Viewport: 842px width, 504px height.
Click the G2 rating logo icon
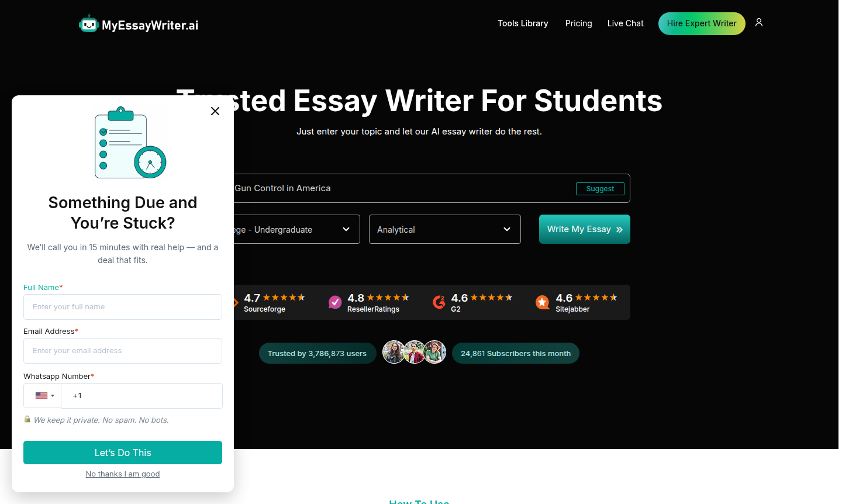click(x=439, y=302)
